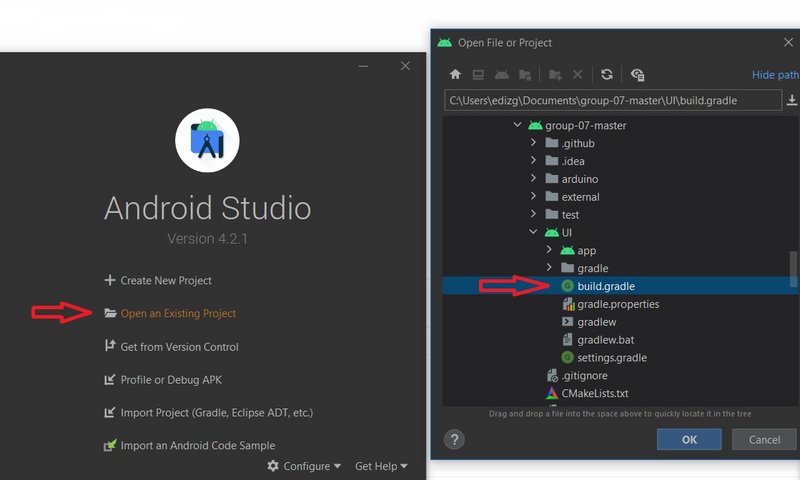Expand the external folder
This screenshot has width=800, height=480.
533,196
